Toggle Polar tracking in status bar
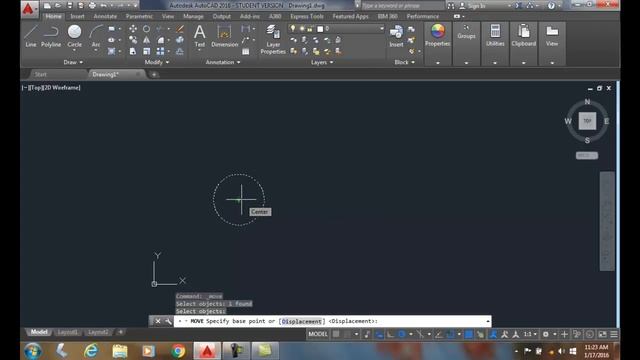Screen dimensions: 640x360 (x=402, y=334)
